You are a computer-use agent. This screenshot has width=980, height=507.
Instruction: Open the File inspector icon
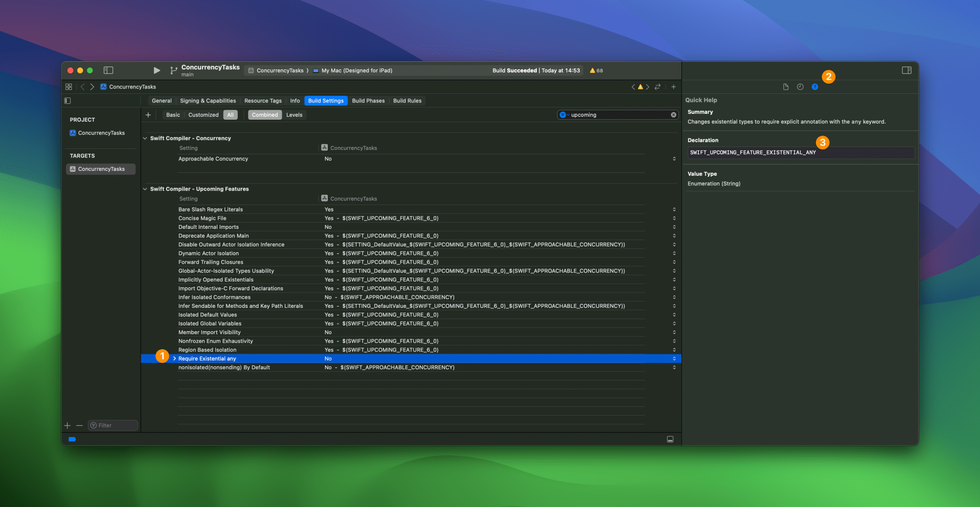coord(786,87)
